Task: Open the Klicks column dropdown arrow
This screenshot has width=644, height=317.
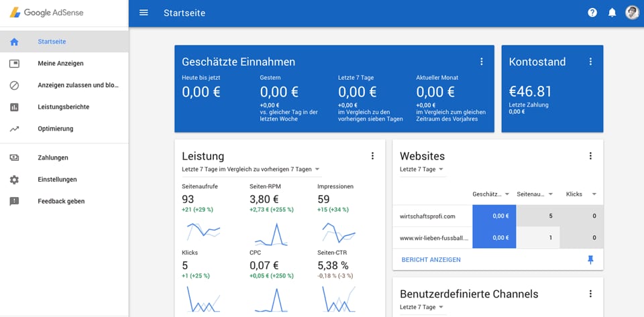Action: pyautogui.click(x=594, y=194)
